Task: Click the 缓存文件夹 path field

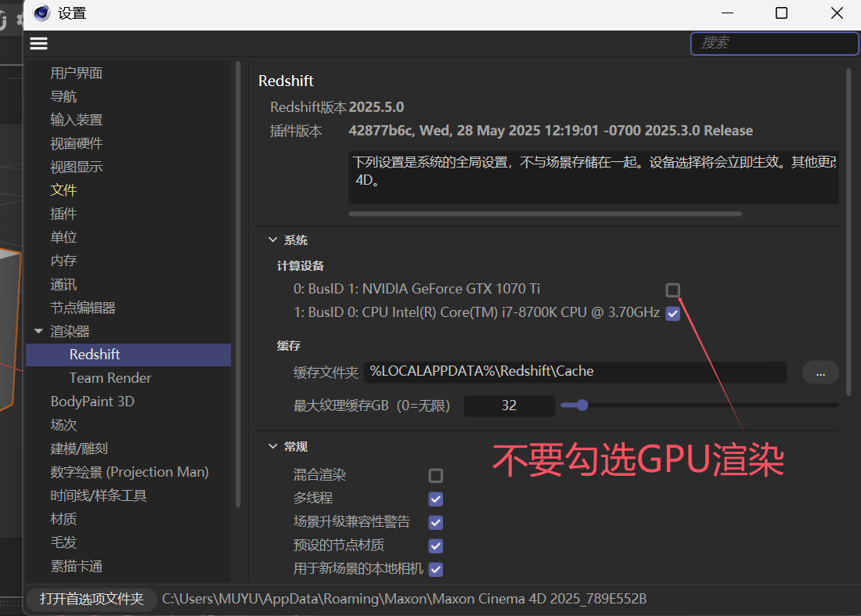Action: (575, 372)
